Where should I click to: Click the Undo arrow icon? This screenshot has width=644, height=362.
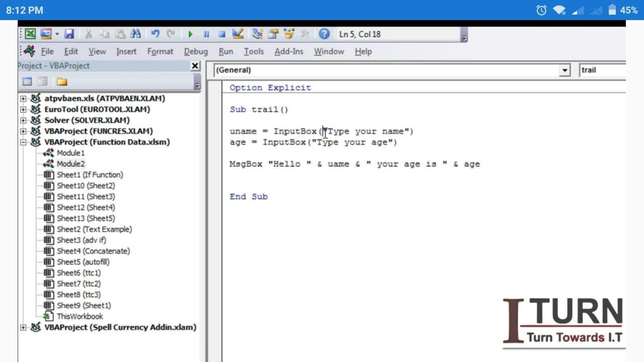click(x=155, y=34)
